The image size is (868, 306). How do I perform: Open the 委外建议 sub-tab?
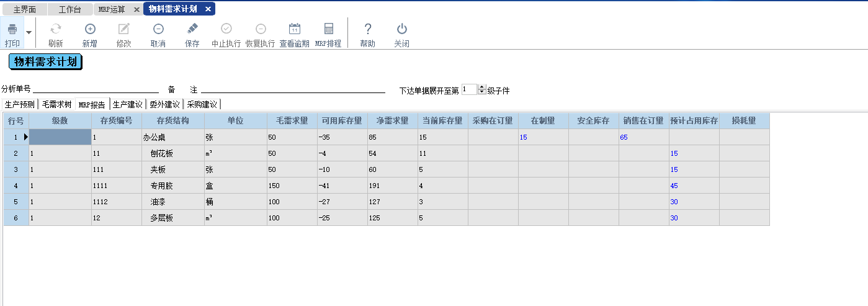165,104
